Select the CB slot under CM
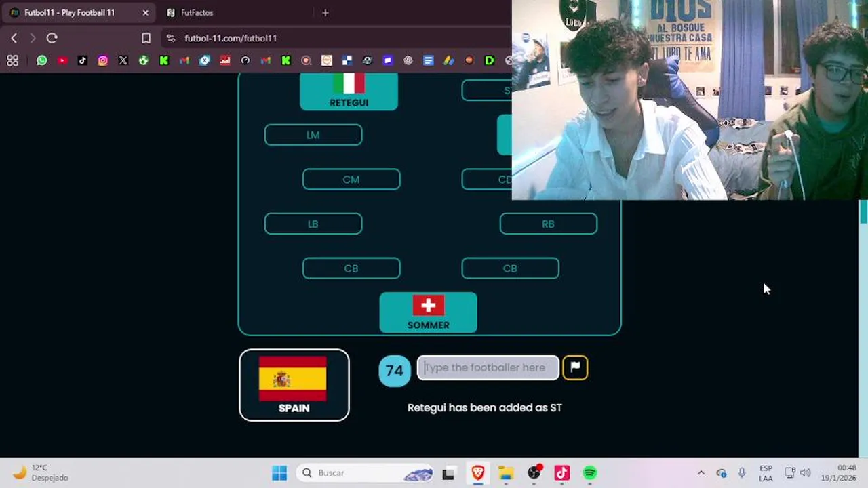Image resolution: width=868 pixels, height=488 pixels. coord(351,268)
